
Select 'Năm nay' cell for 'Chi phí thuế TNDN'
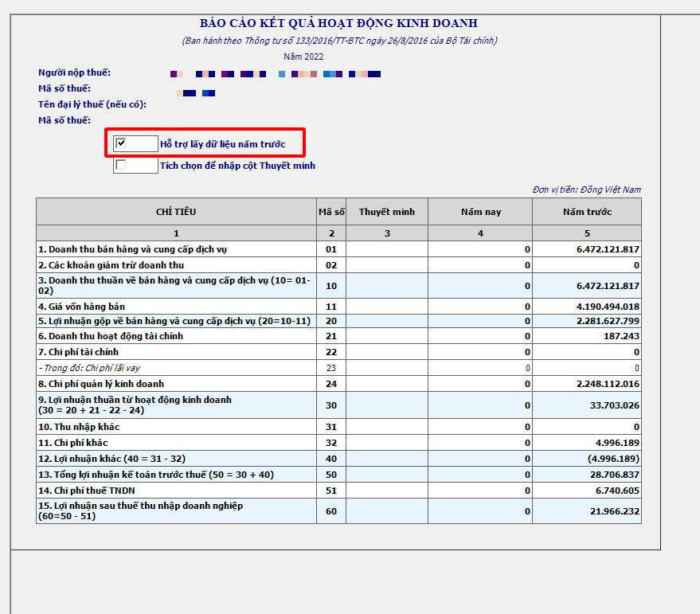point(479,491)
